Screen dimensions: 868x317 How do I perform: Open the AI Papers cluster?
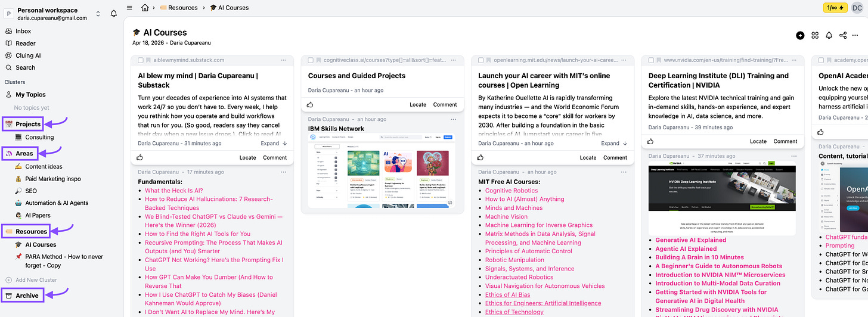tap(38, 215)
